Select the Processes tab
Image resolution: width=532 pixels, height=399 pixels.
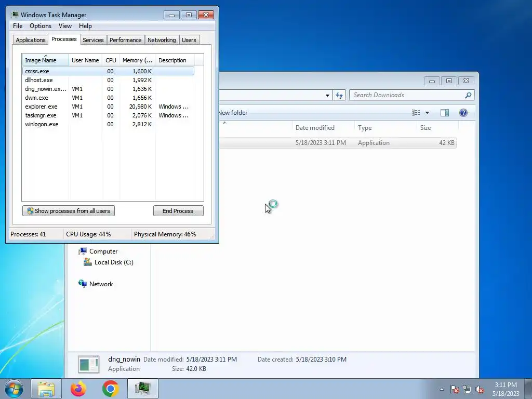pyautogui.click(x=64, y=39)
